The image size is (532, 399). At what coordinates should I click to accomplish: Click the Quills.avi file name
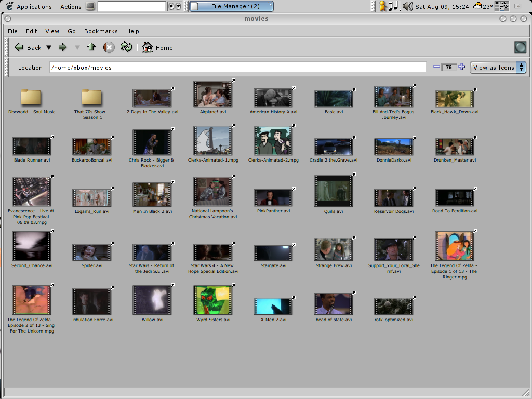pos(334,211)
